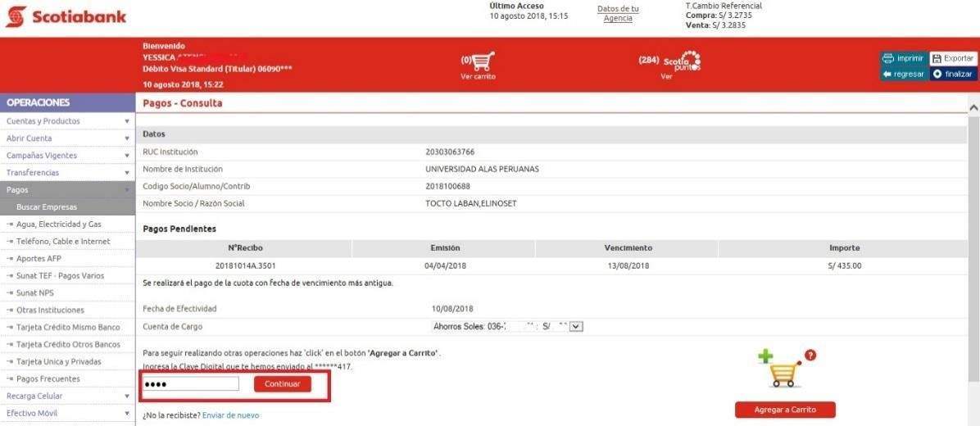Click the Enviar de nuevo link
Viewport: 980px width, 426px height.
click(230, 415)
